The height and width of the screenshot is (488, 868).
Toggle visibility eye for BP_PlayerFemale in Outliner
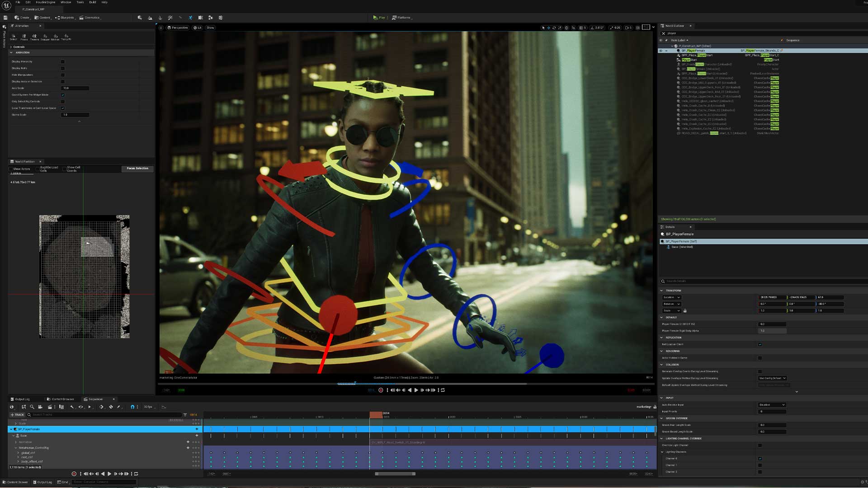point(661,51)
